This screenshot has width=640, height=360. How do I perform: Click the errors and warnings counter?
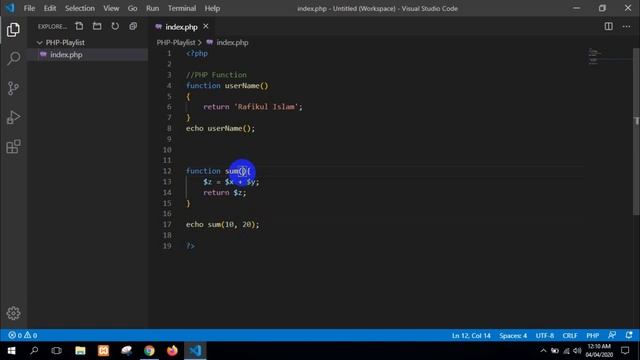point(23,335)
